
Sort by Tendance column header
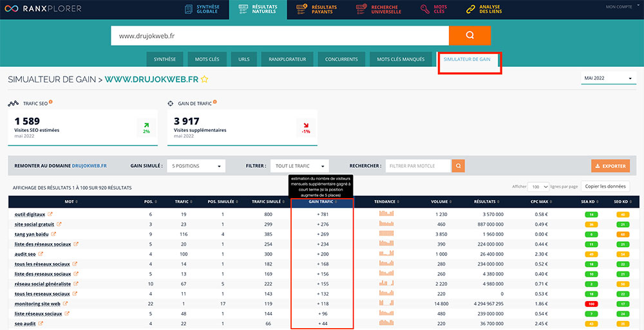386,201
